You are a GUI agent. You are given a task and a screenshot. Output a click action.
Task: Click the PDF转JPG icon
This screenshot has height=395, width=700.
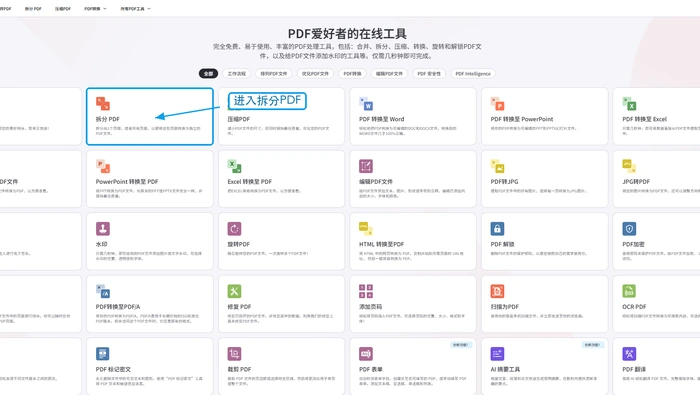pyautogui.click(x=497, y=166)
